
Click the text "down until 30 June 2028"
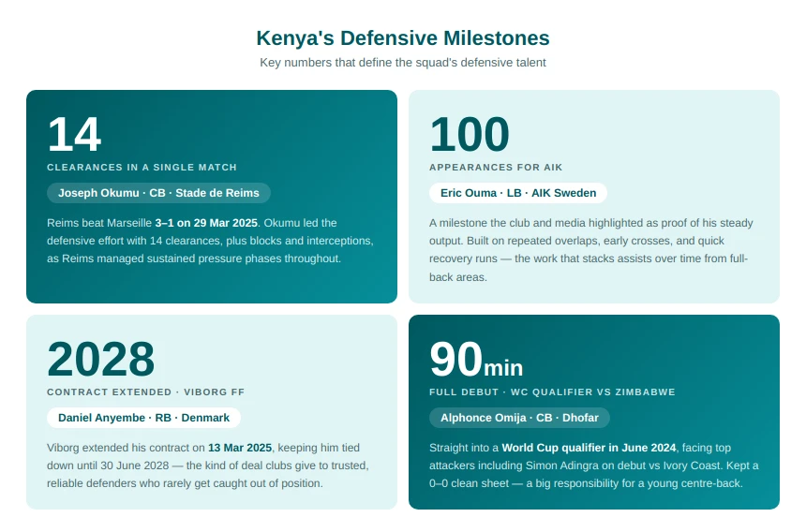108,465
